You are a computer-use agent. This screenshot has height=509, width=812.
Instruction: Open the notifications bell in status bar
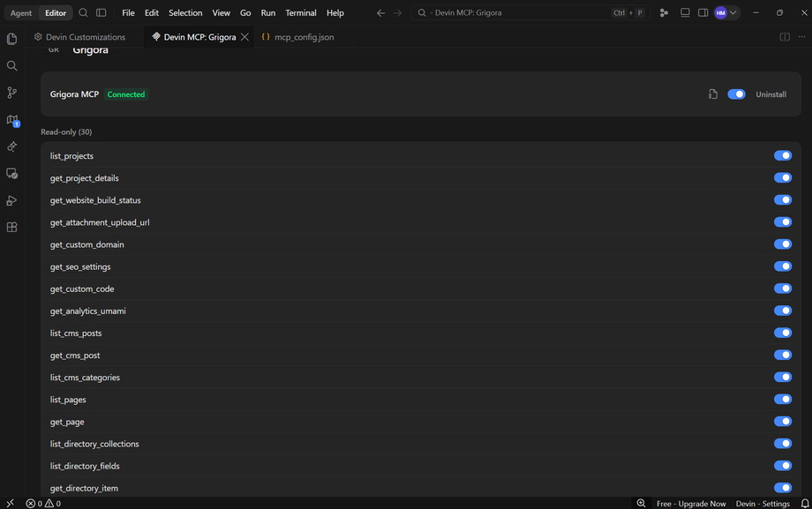805,504
